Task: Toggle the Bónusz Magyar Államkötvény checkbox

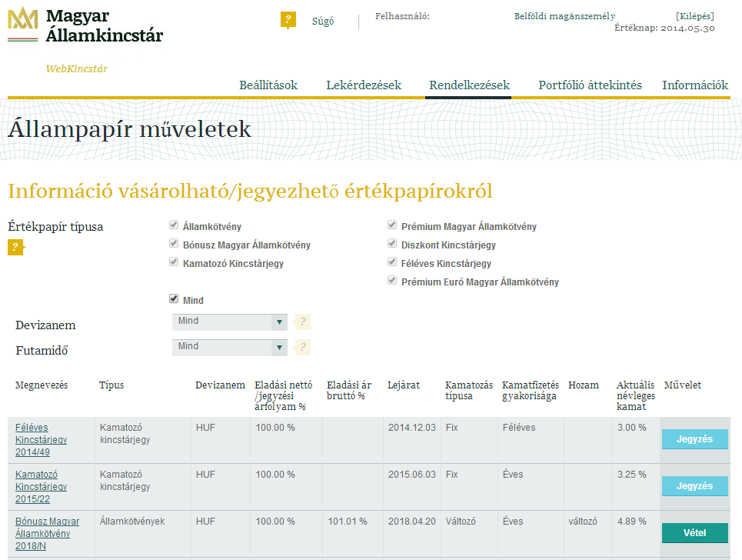Action: [x=174, y=243]
